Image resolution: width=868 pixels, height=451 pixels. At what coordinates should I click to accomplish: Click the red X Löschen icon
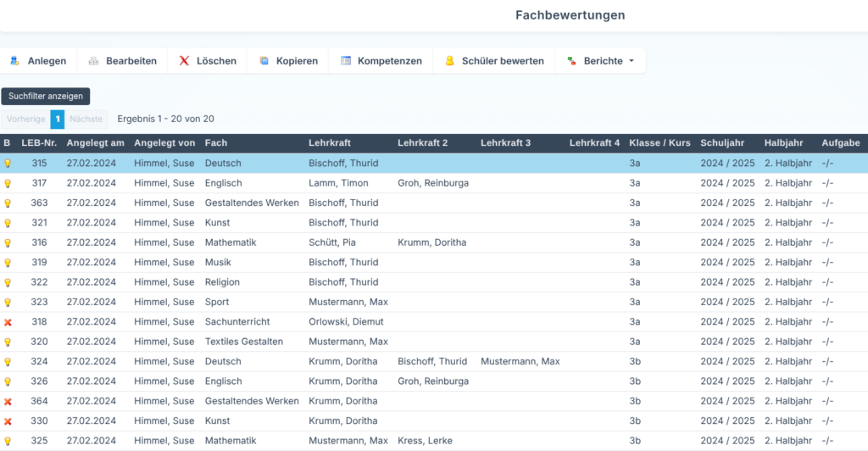click(x=184, y=61)
